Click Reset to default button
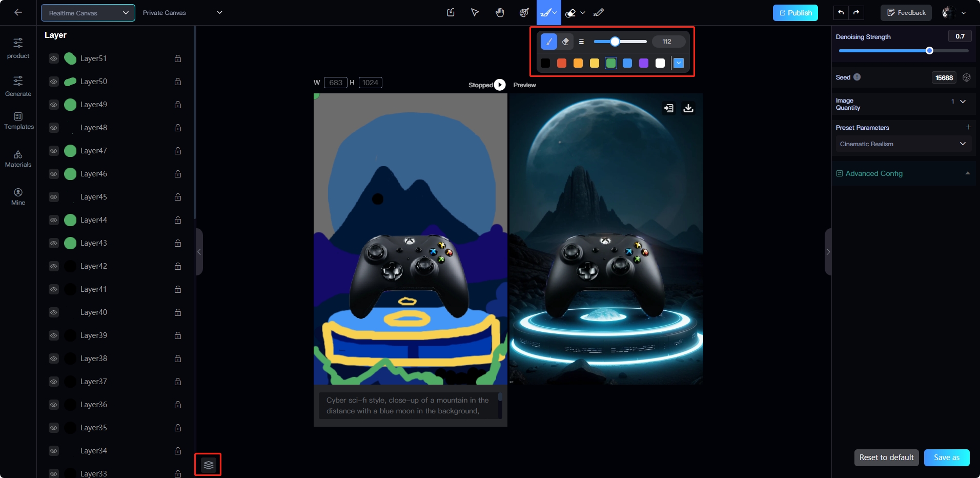This screenshot has width=980, height=478. (x=886, y=457)
